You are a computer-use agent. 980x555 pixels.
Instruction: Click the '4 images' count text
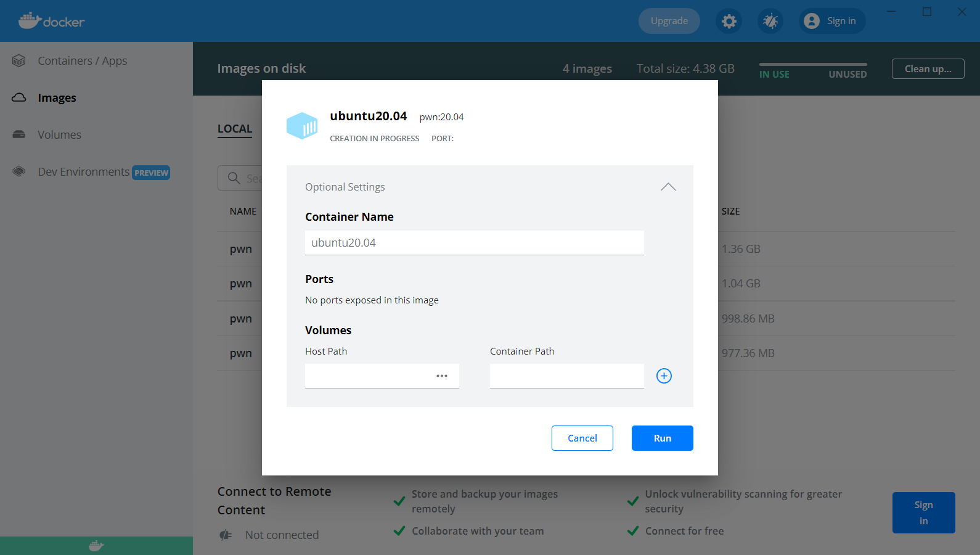pyautogui.click(x=587, y=68)
